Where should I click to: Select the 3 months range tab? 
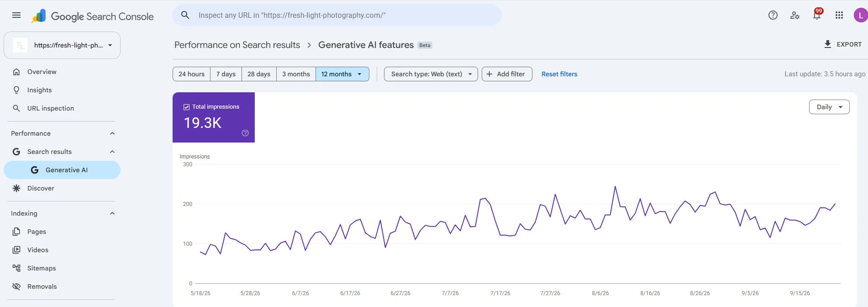coord(296,74)
